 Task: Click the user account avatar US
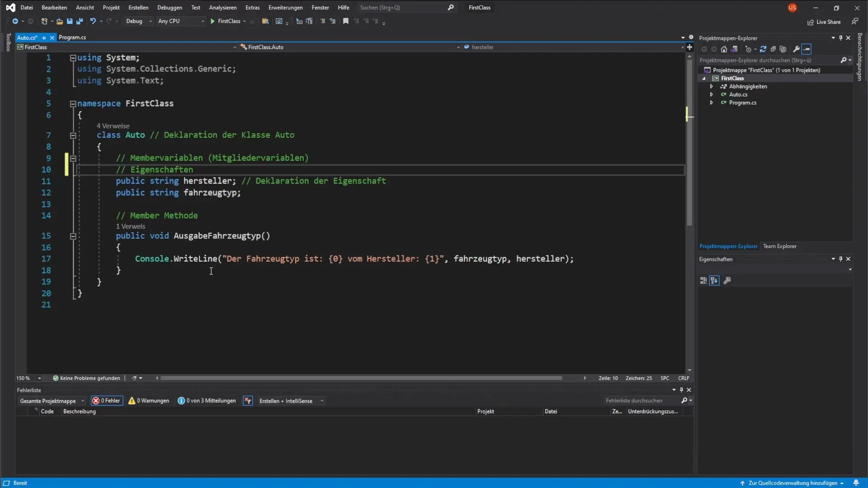(792, 8)
